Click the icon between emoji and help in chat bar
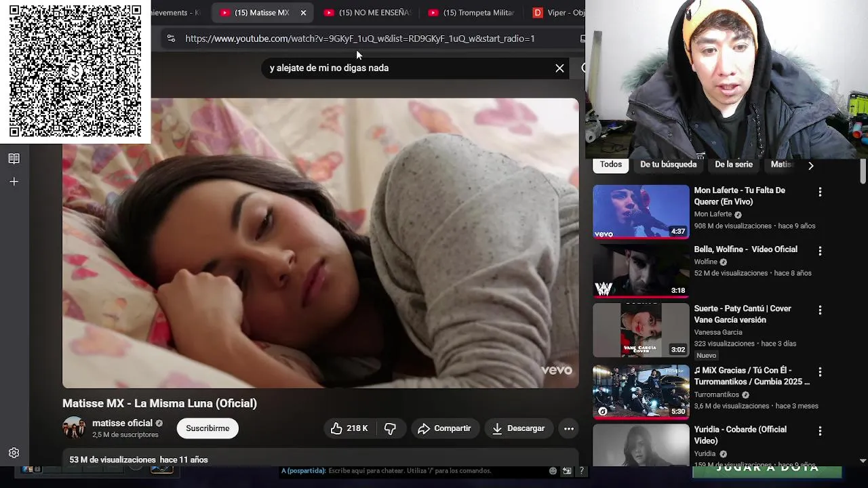The image size is (868, 488). (x=567, y=470)
